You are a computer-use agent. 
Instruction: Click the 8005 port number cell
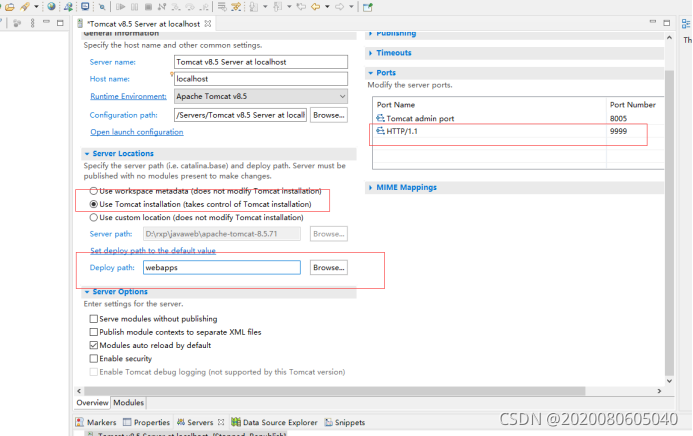pos(618,118)
